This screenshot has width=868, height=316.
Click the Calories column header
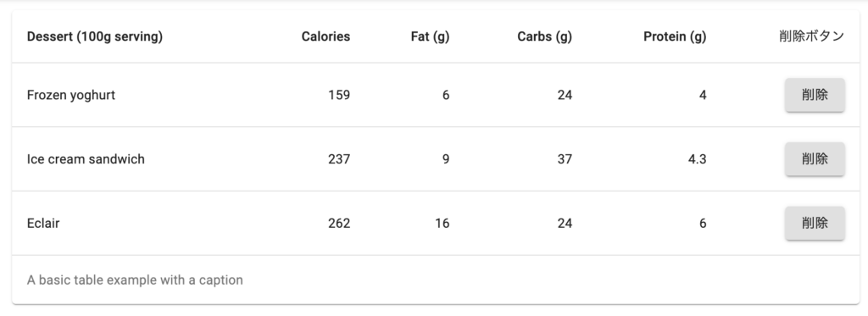coord(325,36)
